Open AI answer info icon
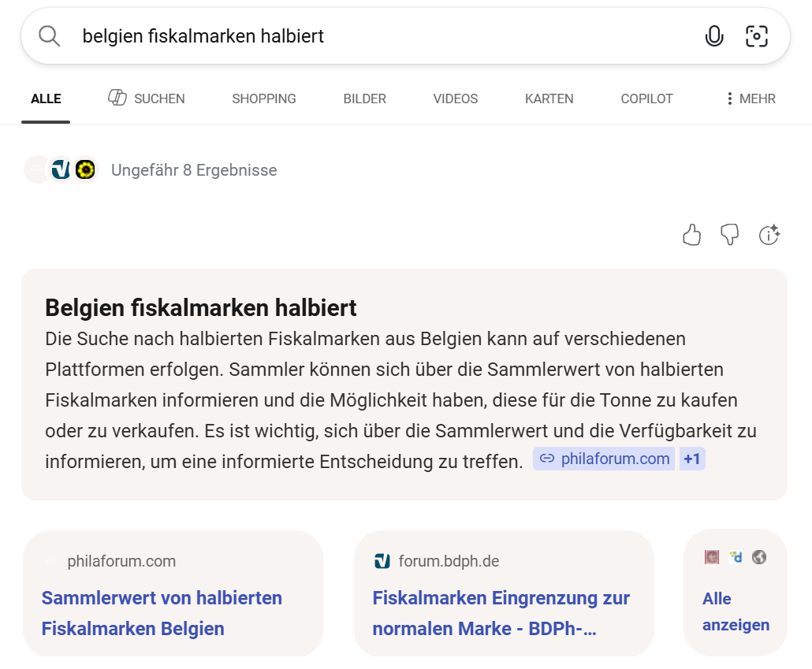 (769, 235)
